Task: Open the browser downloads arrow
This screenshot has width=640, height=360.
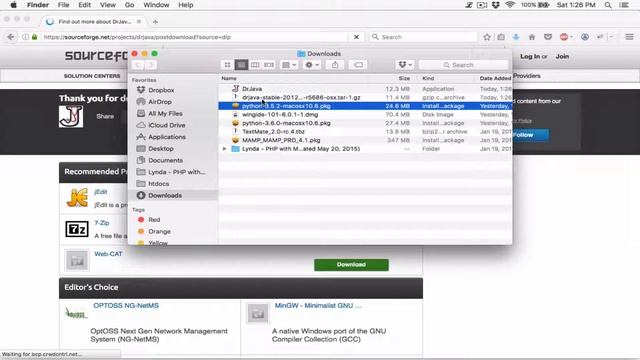Action: pos(516,37)
